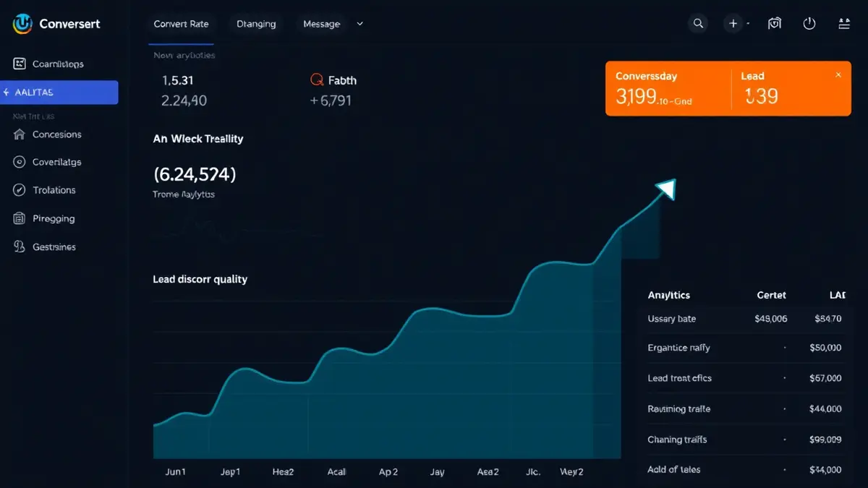Click the Lead treat efics row label
868x488 pixels.
[679, 378]
